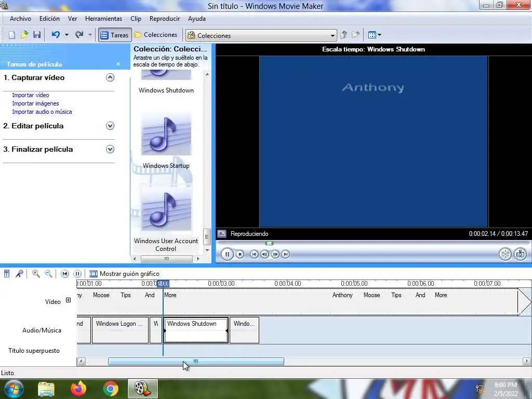Open the Colecciones location combo box
Image resolution: width=532 pixels, height=399 pixels.
coord(261,35)
